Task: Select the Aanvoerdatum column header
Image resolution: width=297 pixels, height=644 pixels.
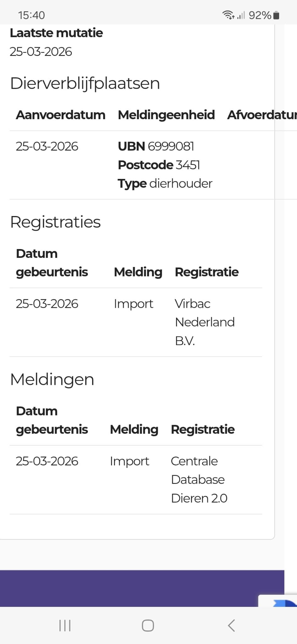Action: 61,115
